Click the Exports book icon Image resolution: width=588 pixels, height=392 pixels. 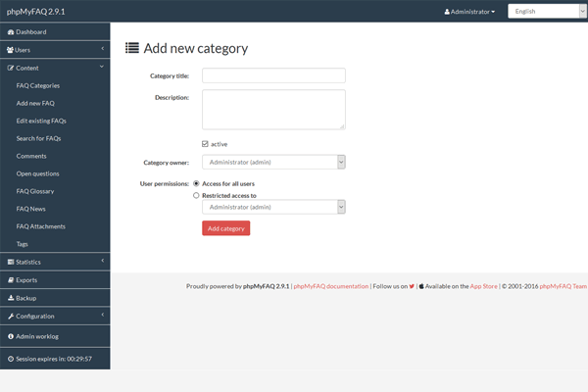(11, 280)
